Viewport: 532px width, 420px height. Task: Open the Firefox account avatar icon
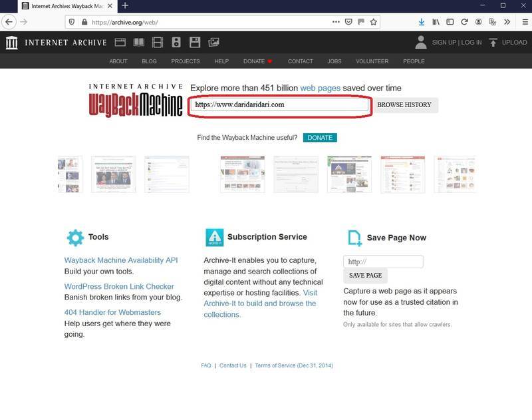coord(478,22)
